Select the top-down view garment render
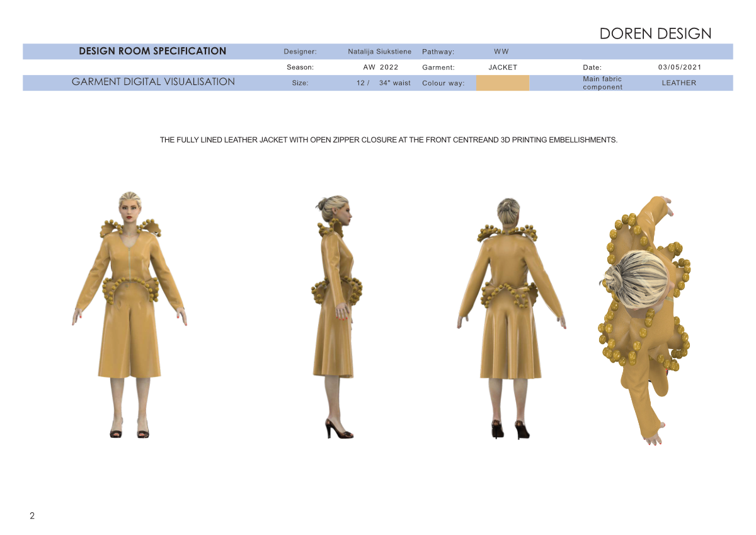Screen dimensions: 756x535 644,320
